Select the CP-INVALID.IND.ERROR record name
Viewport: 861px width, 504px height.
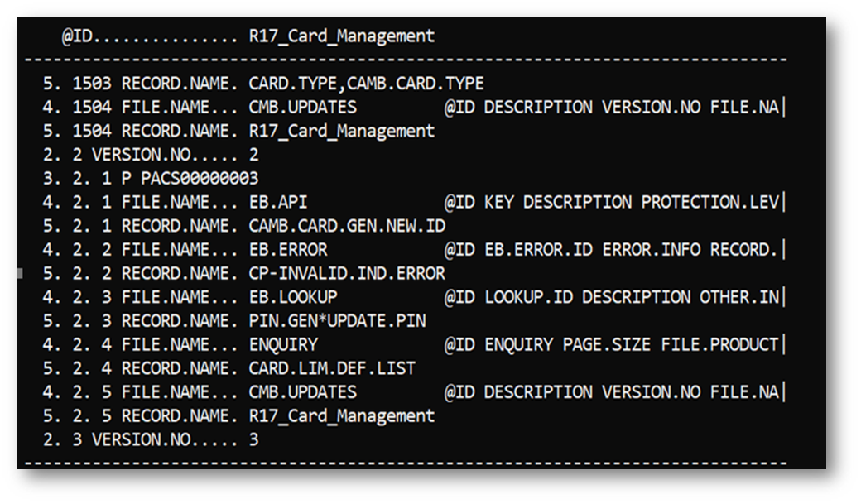[x=347, y=273]
